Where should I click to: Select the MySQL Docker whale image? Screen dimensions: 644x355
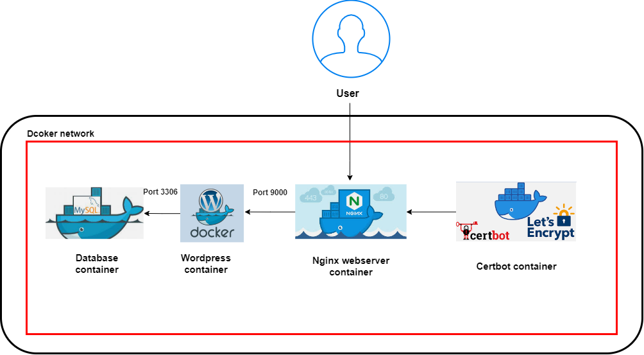point(94,213)
